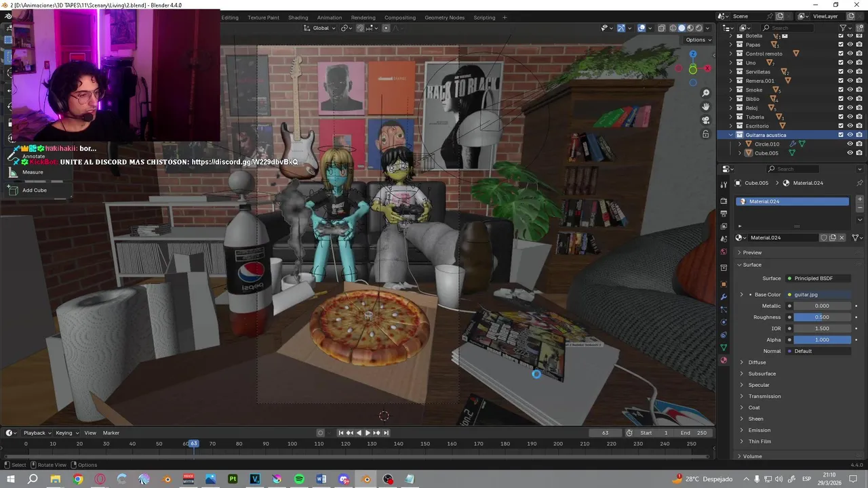Switch to the Geometry Nodes workspace tab
Image resolution: width=868 pixels, height=488 pixels.
[445, 18]
